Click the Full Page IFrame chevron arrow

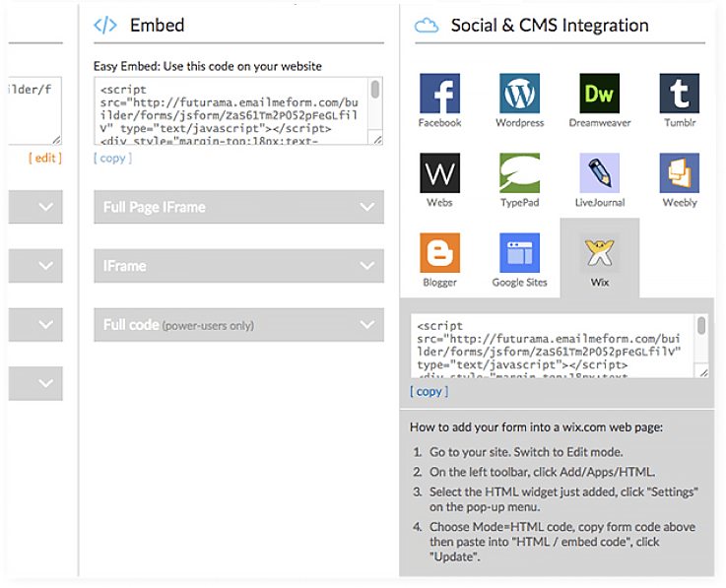click(367, 207)
